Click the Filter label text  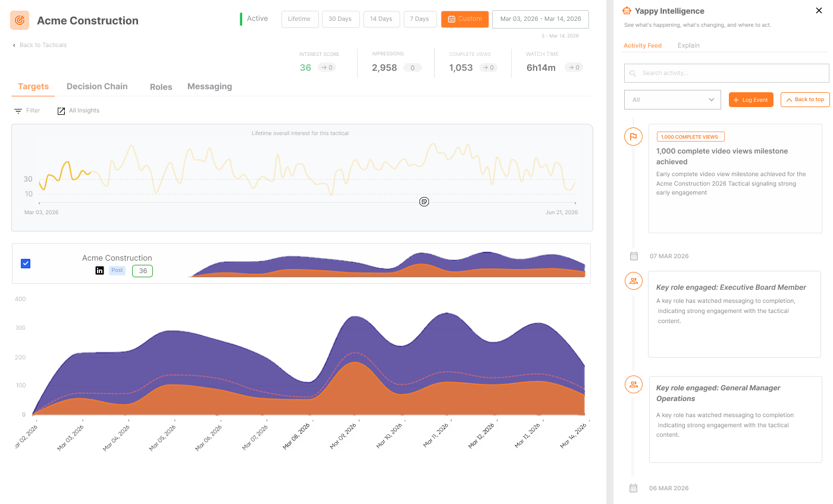(33, 111)
